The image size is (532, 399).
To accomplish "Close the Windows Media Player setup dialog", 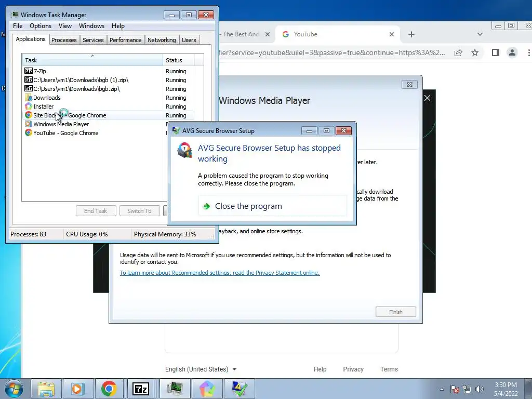I will [409, 85].
